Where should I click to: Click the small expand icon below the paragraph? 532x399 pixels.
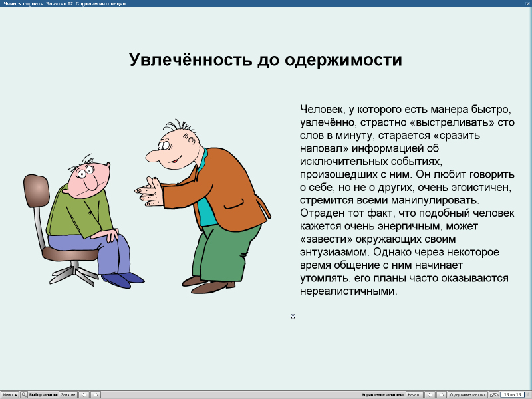point(293,316)
